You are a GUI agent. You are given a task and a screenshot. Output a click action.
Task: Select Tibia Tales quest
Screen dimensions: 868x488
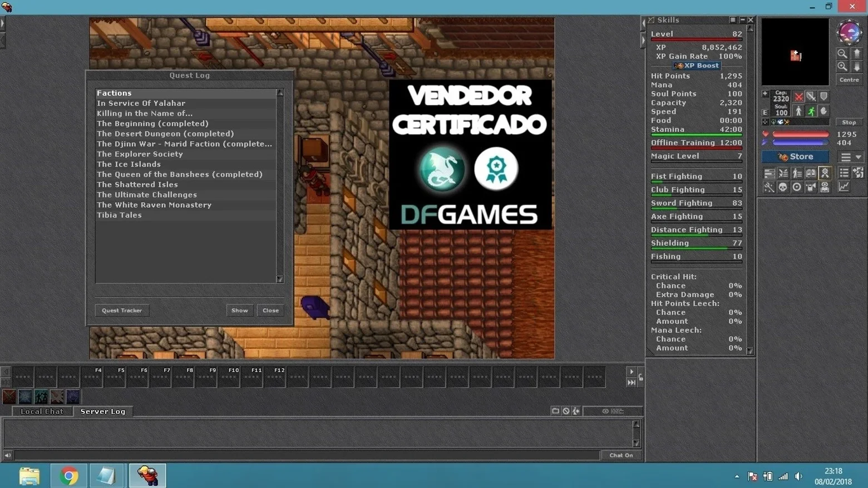[x=186, y=215]
